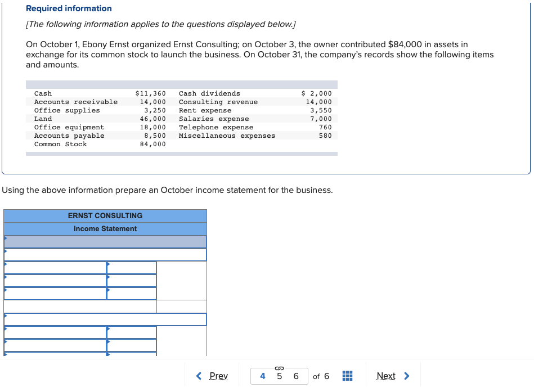534x392 pixels.
Task: Click the 'Accounts payable' label
Action: pos(69,136)
